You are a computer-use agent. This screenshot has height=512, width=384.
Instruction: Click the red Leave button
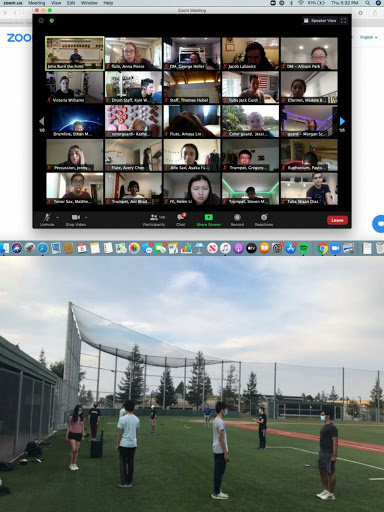[x=337, y=220]
